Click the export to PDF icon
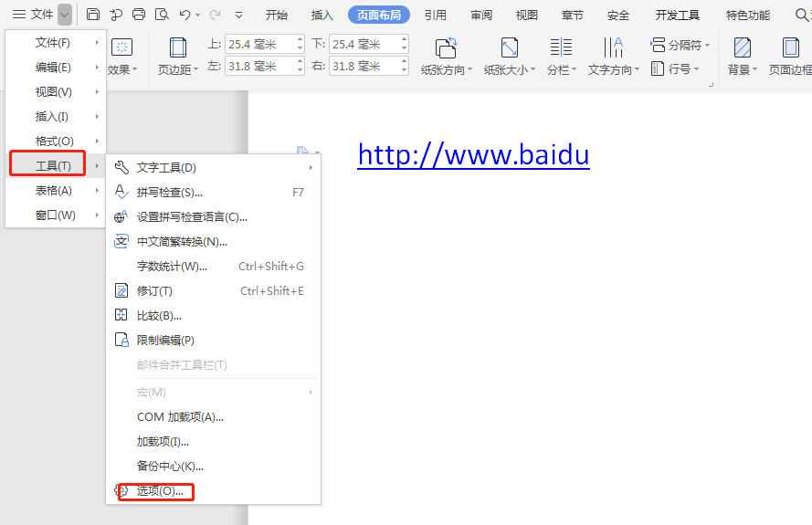Image resolution: width=812 pixels, height=525 pixels. click(x=116, y=15)
